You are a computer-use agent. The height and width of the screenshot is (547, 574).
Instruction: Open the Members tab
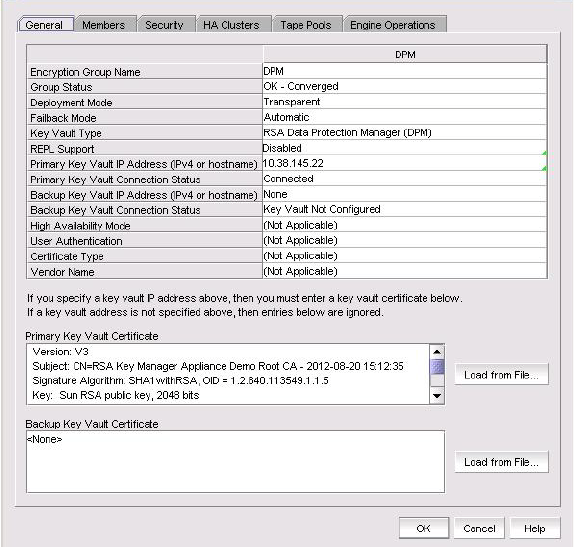tap(105, 25)
